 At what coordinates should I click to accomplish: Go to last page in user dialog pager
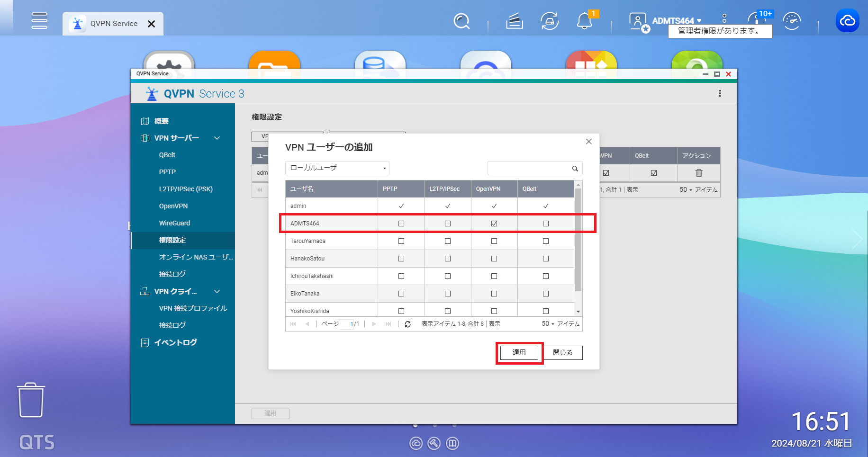click(389, 324)
